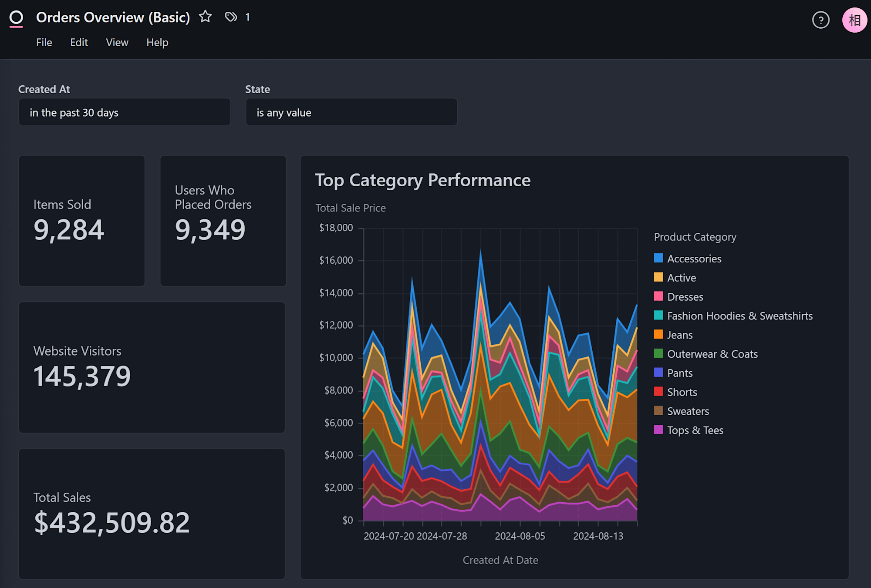Open the pink user avatar menu
The height and width of the screenshot is (588, 871).
click(854, 20)
